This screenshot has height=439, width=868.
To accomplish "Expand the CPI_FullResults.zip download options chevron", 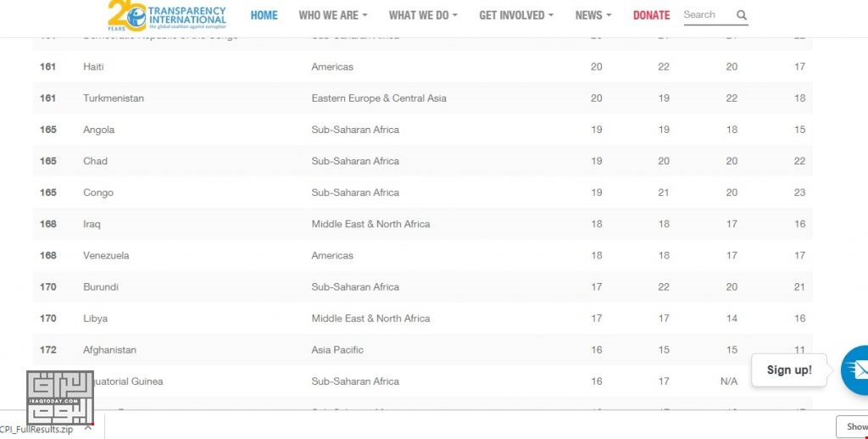I will [88, 428].
